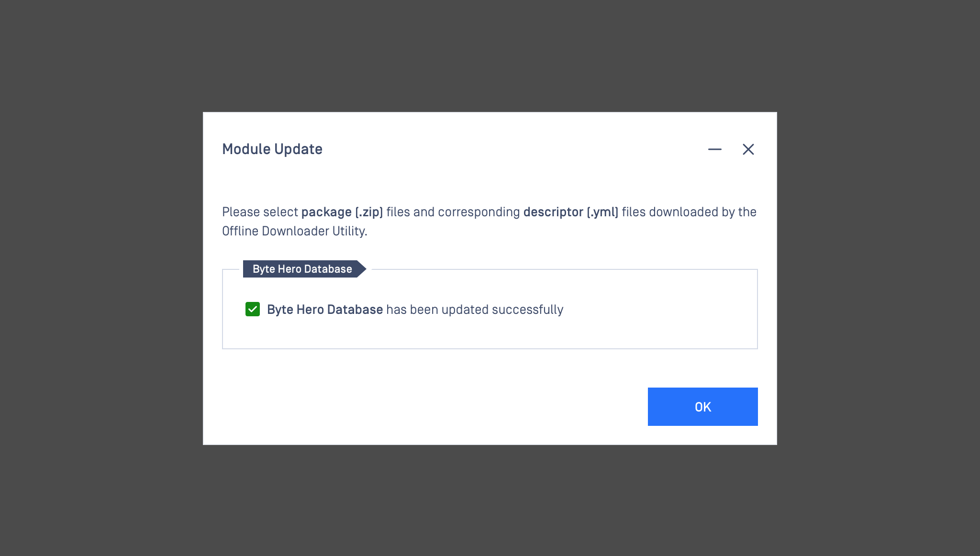Click "files downloaded by the" instruction text
The height and width of the screenshot is (556, 980).
coord(689,212)
